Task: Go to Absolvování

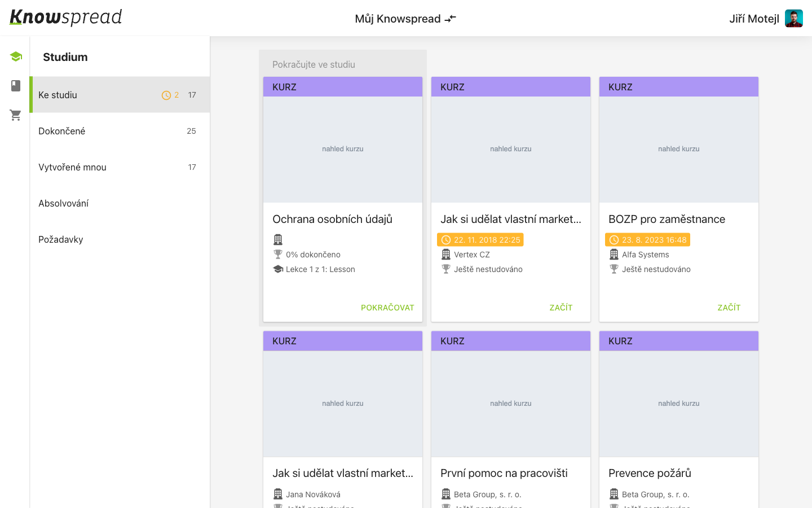Action: pos(120,203)
